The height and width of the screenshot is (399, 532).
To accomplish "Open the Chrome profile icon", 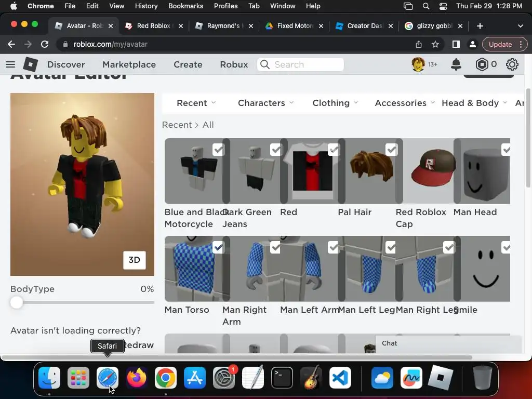I will click(472, 45).
